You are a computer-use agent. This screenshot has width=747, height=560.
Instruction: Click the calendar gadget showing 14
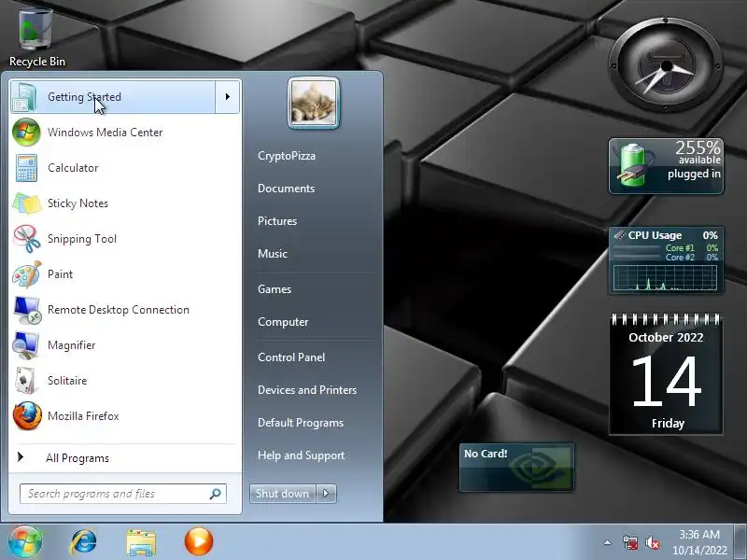coord(666,374)
